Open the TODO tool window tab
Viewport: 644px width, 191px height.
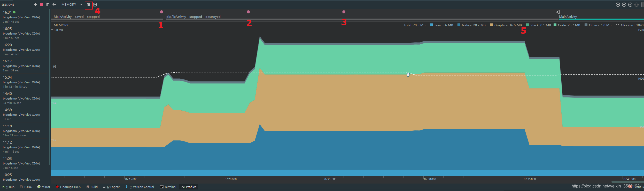pos(26,187)
